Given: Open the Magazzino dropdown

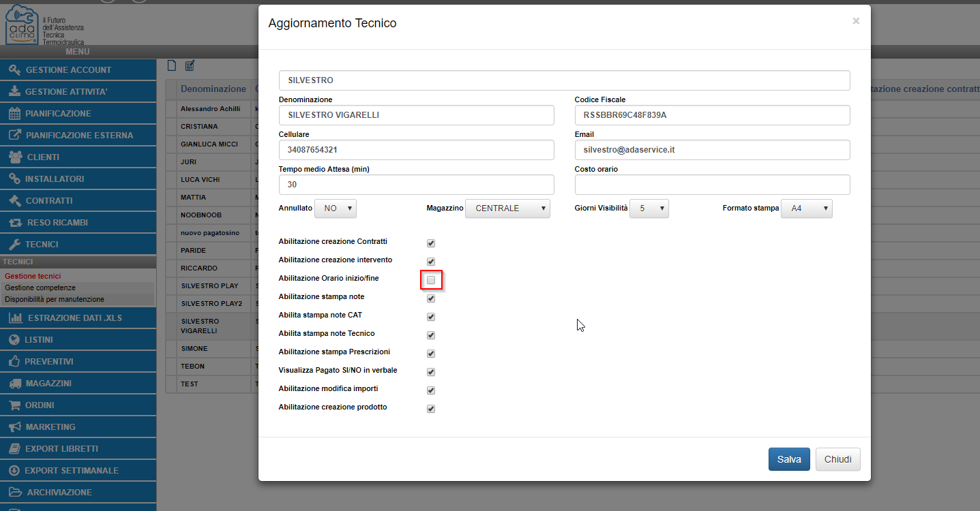Looking at the screenshot, I should tap(507, 208).
